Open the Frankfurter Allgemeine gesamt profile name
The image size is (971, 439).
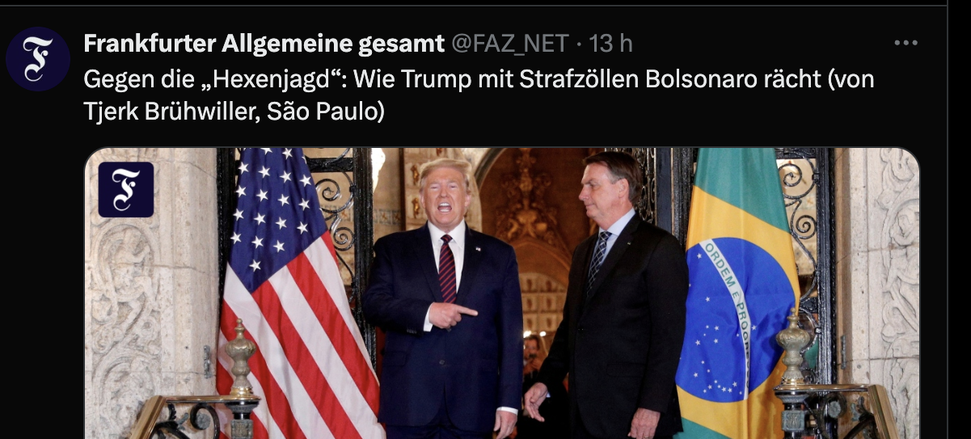264,43
